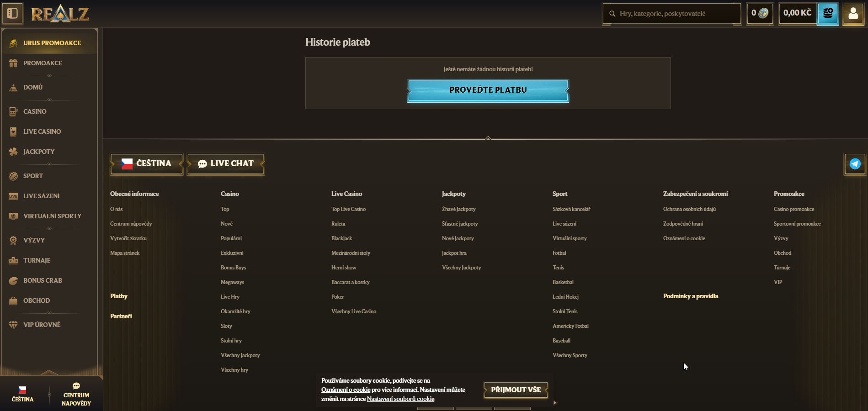The width and height of the screenshot is (868, 411).
Task: Click the arrow beside the cookie banner
Action: click(555, 403)
